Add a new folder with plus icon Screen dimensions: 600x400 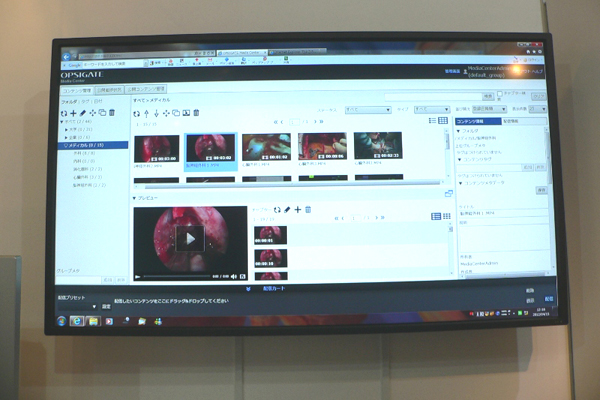[x=73, y=113]
